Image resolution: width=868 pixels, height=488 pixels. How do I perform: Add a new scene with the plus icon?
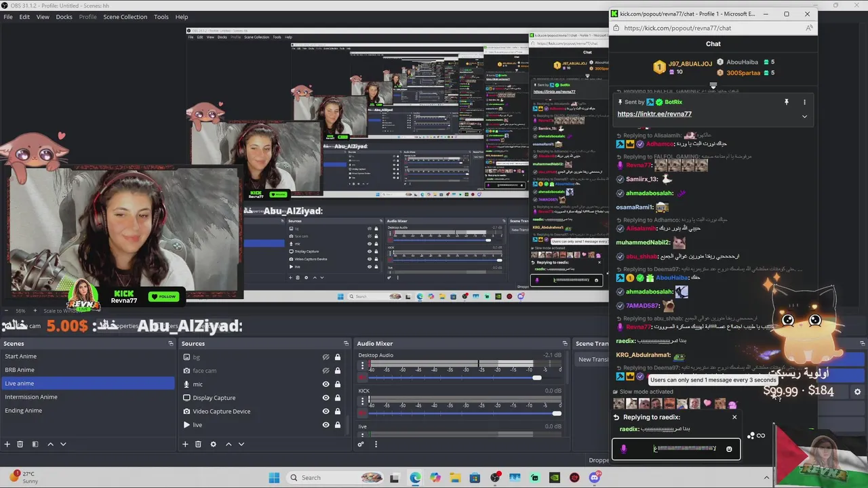pyautogui.click(x=7, y=444)
